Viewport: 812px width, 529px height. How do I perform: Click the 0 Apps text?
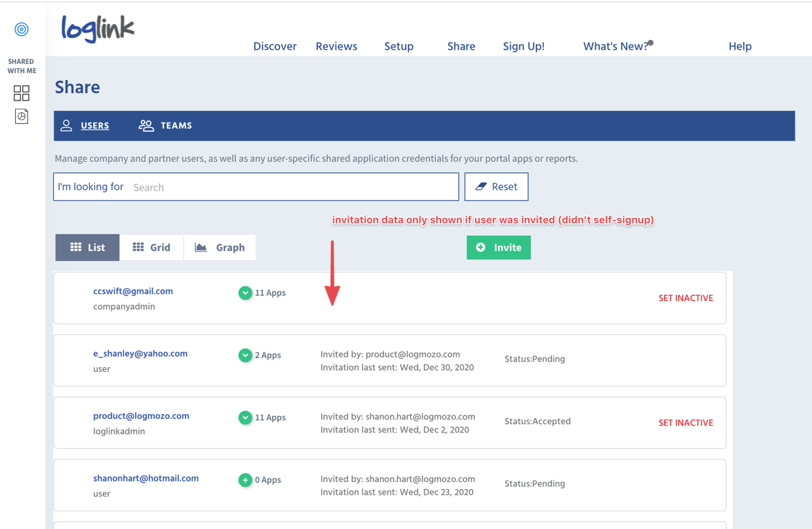(x=267, y=480)
